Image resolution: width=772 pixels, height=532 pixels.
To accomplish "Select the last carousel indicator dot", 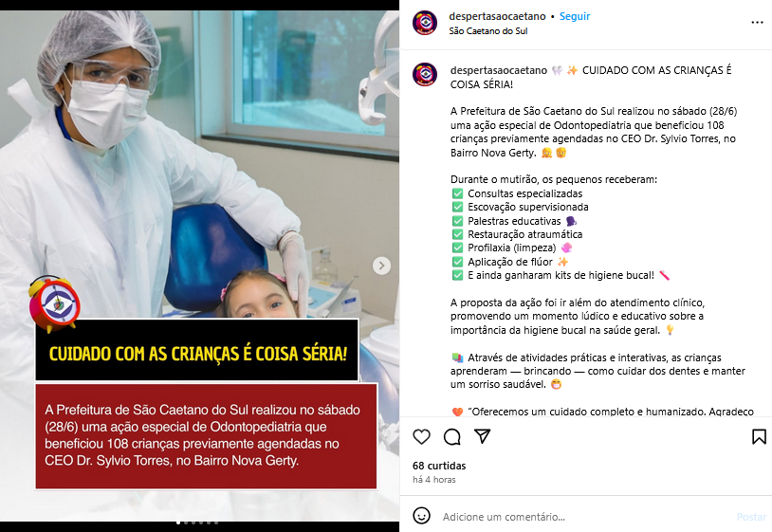I will [216, 523].
